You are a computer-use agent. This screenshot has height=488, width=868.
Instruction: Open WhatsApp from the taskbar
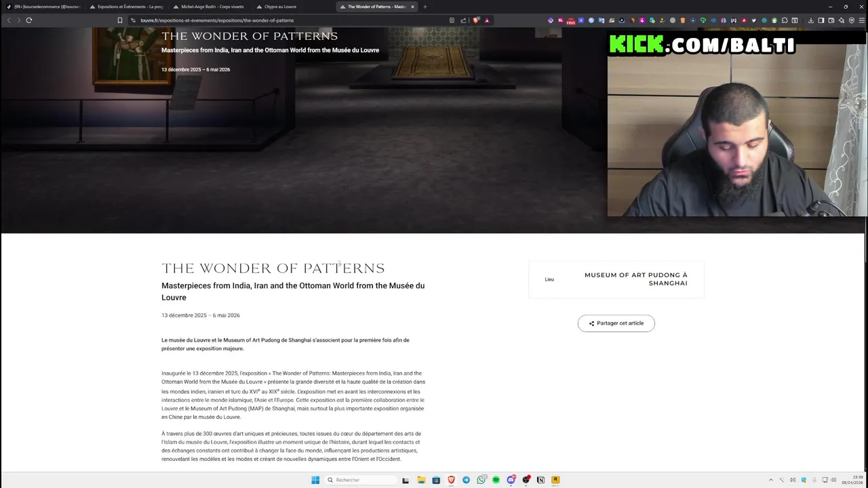[481, 480]
